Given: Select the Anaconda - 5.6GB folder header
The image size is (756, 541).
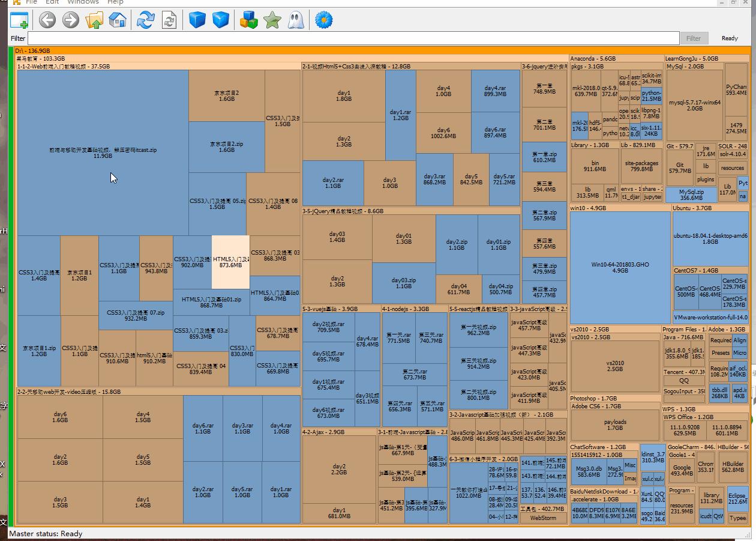Looking at the screenshot, I should (616, 59).
